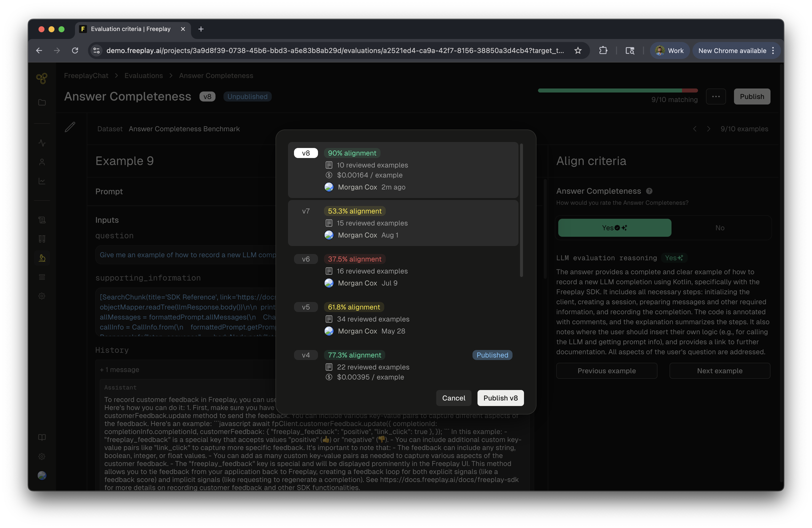This screenshot has width=812, height=528.
Task: Select version v7 in the list
Action: (x=402, y=223)
